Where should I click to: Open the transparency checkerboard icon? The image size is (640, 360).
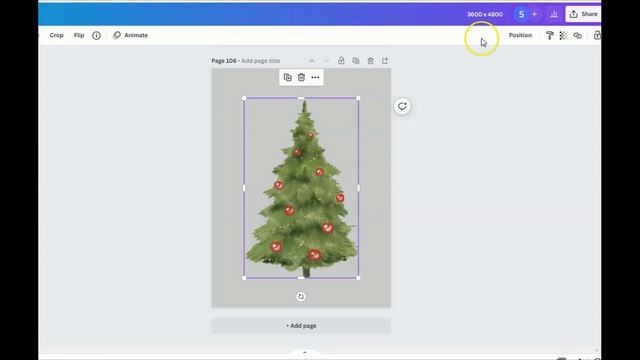click(563, 36)
